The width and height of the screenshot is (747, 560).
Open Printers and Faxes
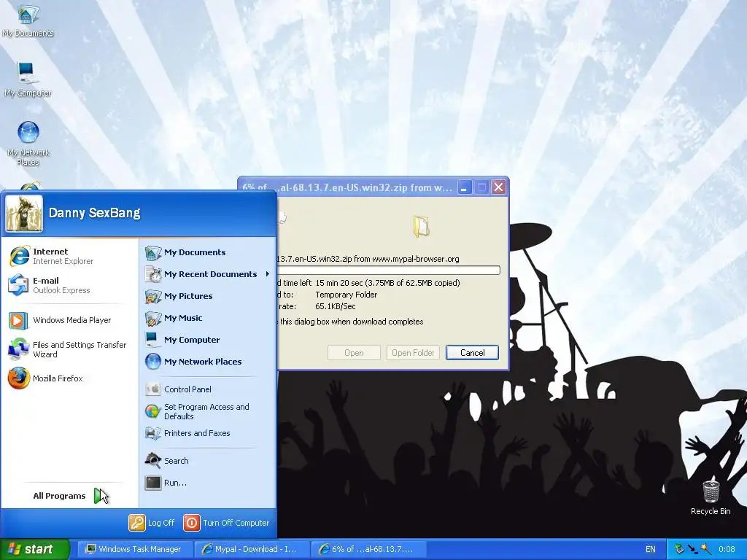click(x=208, y=433)
